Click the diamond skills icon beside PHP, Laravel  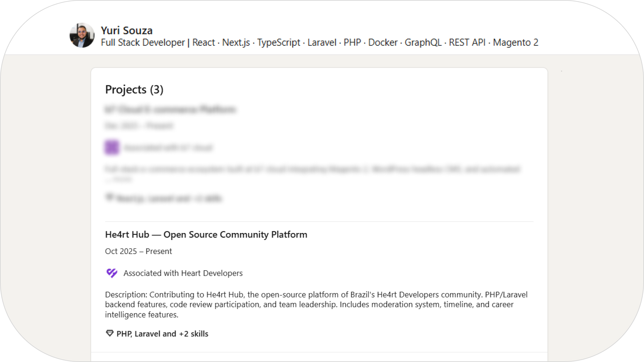pyautogui.click(x=109, y=333)
